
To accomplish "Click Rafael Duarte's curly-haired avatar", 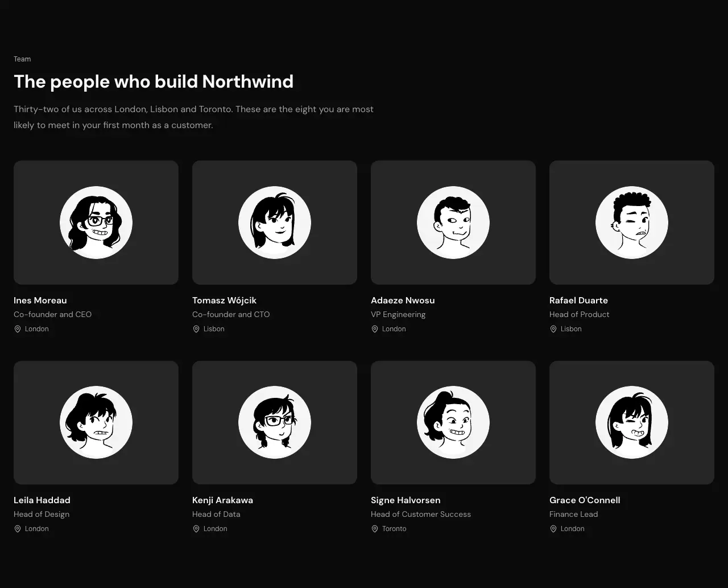I will pos(632,223).
